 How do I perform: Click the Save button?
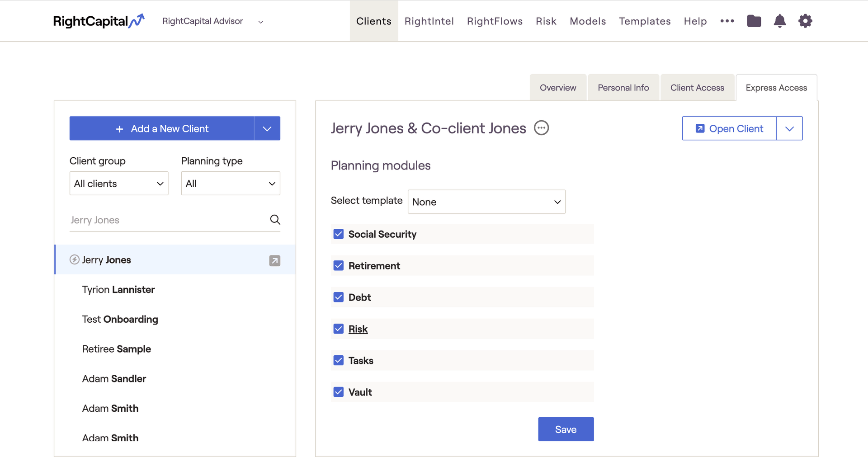[x=566, y=429]
